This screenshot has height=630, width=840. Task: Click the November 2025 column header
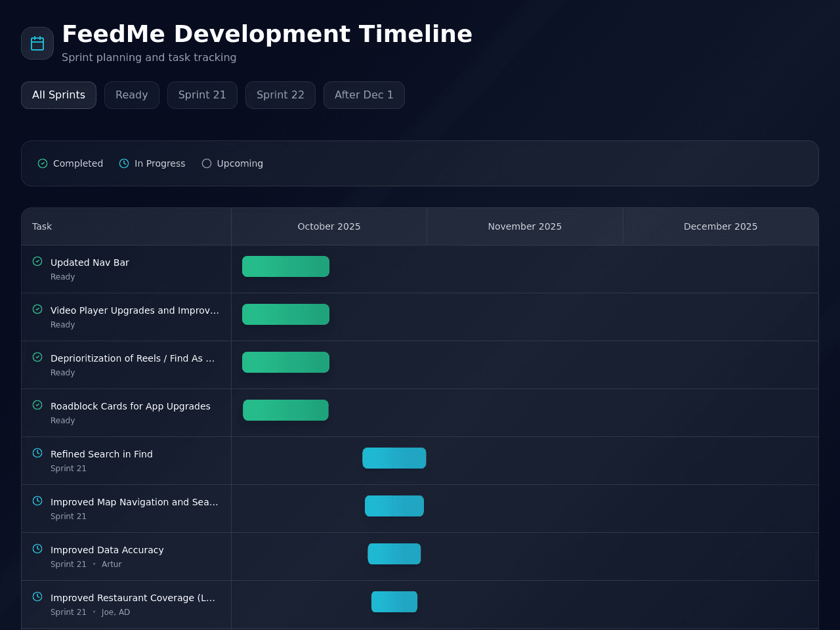(525, 226)
